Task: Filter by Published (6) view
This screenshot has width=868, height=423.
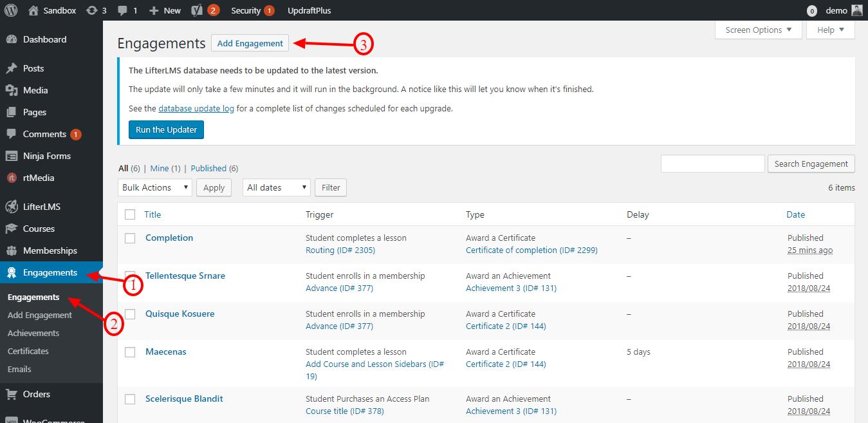Action: [214, 168]
